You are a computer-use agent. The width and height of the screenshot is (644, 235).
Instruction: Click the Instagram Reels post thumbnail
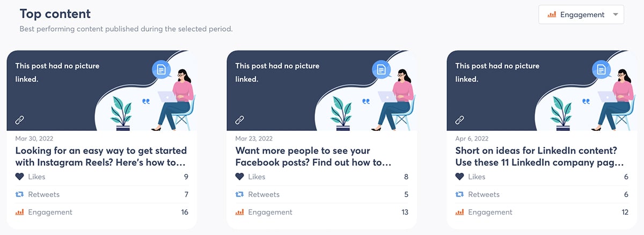tap(101, 91)
